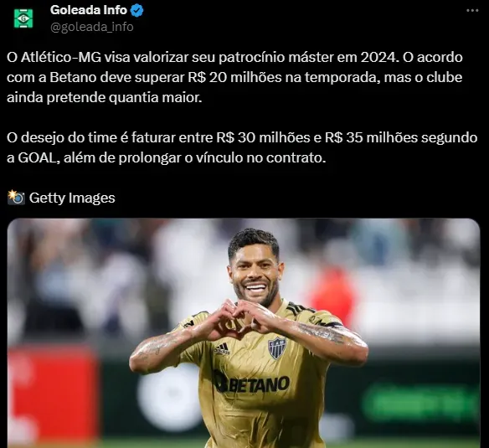The height and width of the screenshot is (448, 489).
Task: Click the Adidas logo on the jersey
Action: [x=222, y=349]
